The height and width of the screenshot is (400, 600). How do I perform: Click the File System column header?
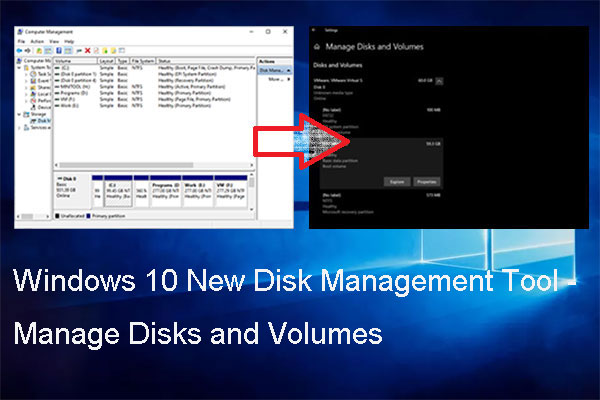[x=142, y=61]
